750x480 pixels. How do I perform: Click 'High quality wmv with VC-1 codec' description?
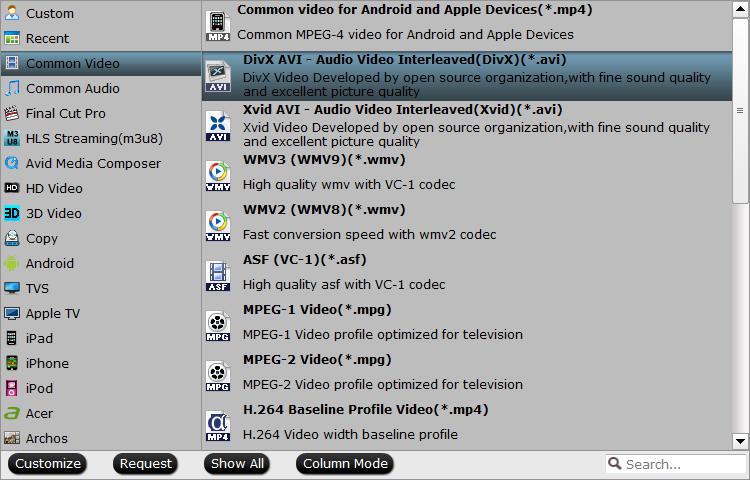[349, 185]
